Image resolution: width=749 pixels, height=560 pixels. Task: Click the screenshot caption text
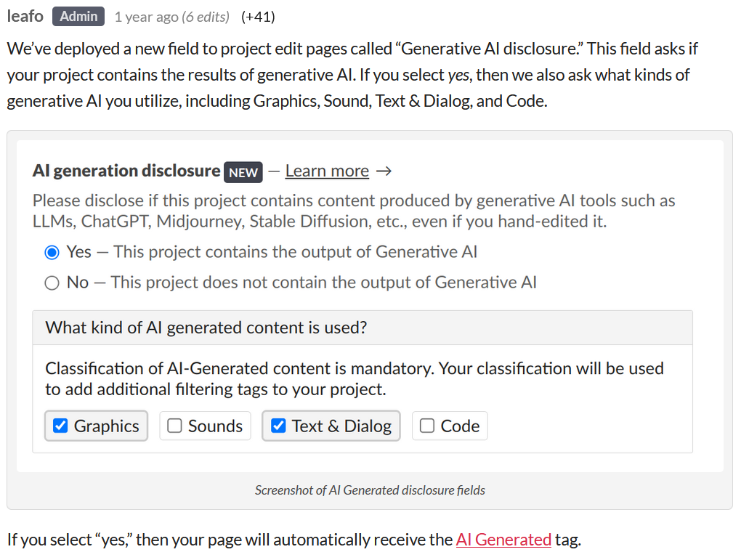[x=370, y=490]
